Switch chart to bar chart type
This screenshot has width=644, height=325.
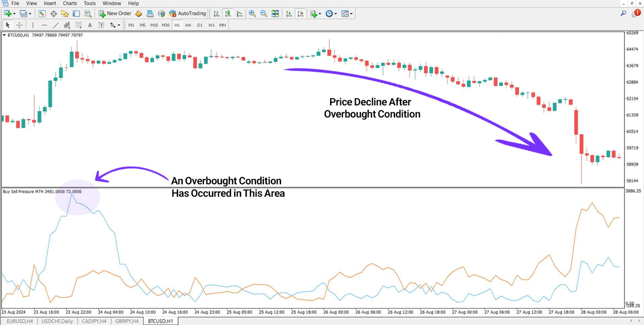point(216,13)
